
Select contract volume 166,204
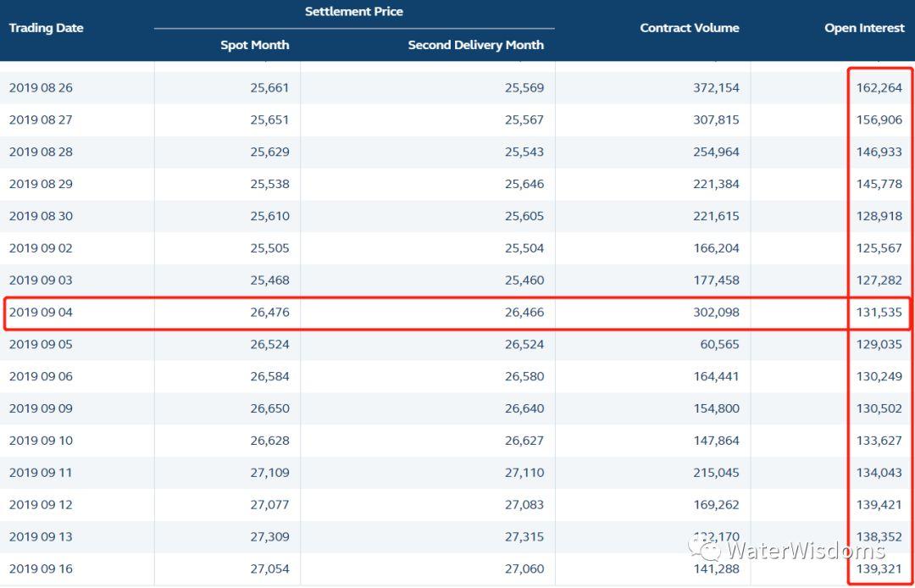coord(716,248)
